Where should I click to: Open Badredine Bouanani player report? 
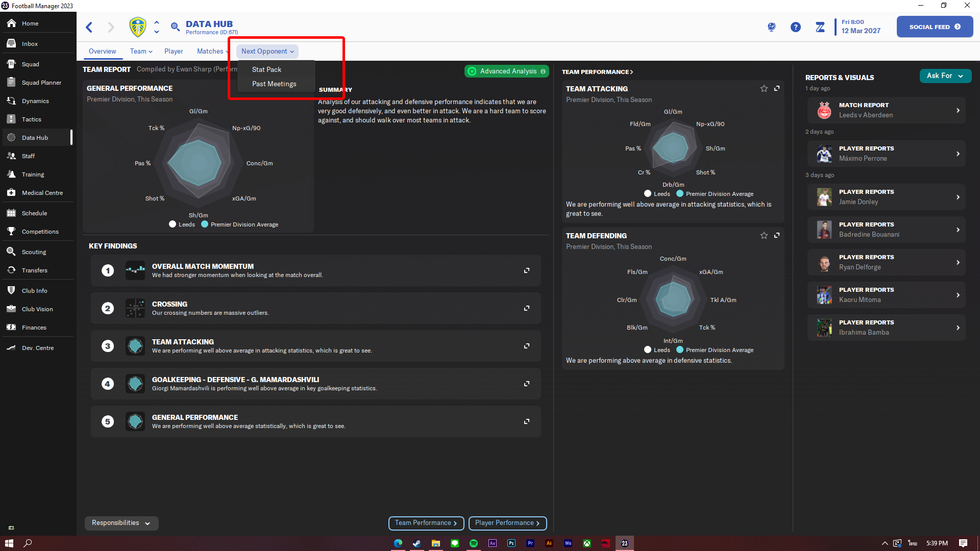(x=886, y=230)
